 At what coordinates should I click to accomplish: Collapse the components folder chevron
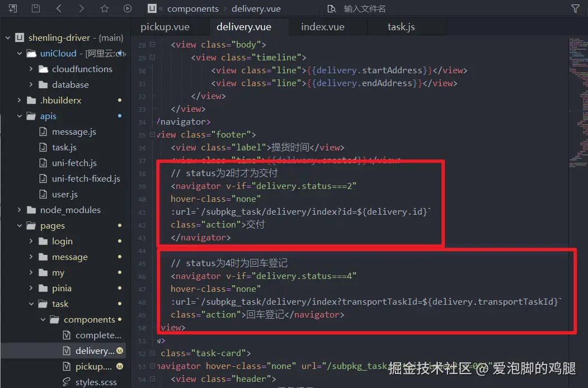[43, 319]
